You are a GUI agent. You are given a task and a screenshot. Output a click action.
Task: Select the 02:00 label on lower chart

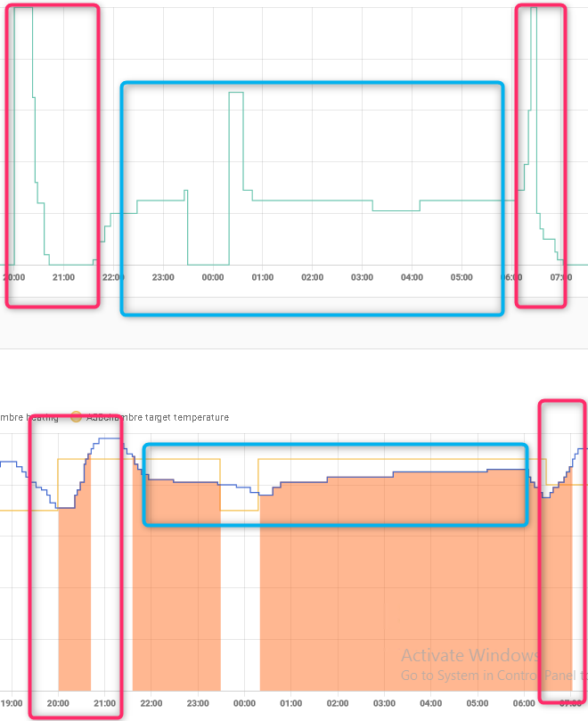tap(337, 703)
